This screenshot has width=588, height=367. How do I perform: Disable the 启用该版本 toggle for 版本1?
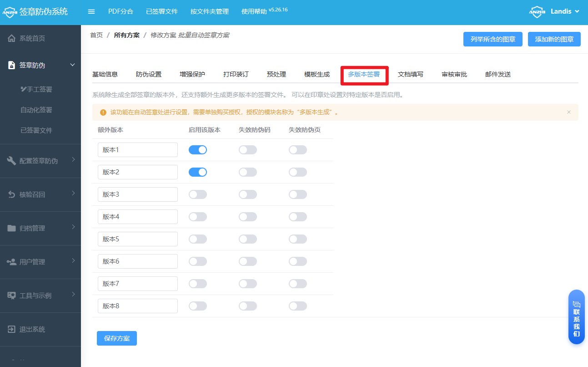(198, 149)
